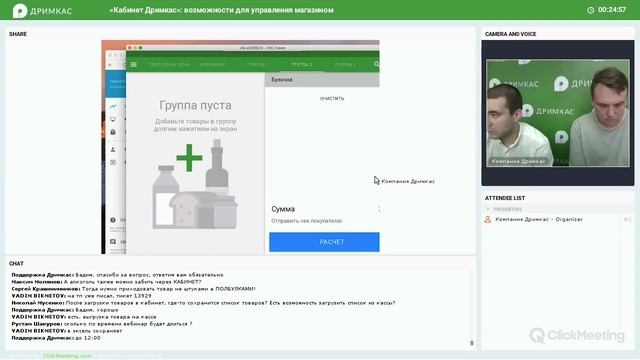Select the second tab in green toolbar
640x360 pixels.
click(213, 64)
